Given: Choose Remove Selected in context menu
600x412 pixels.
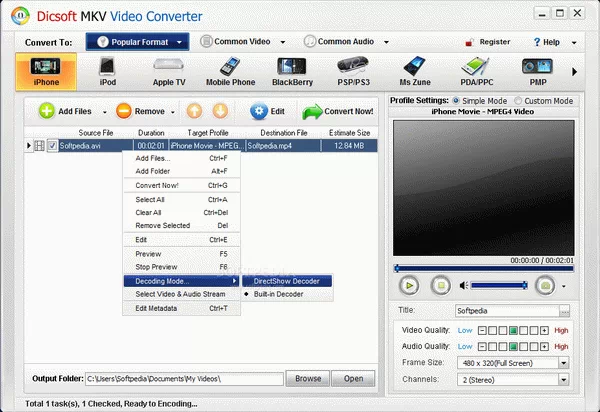Looking at the screenshot, I should pos(181,226).
